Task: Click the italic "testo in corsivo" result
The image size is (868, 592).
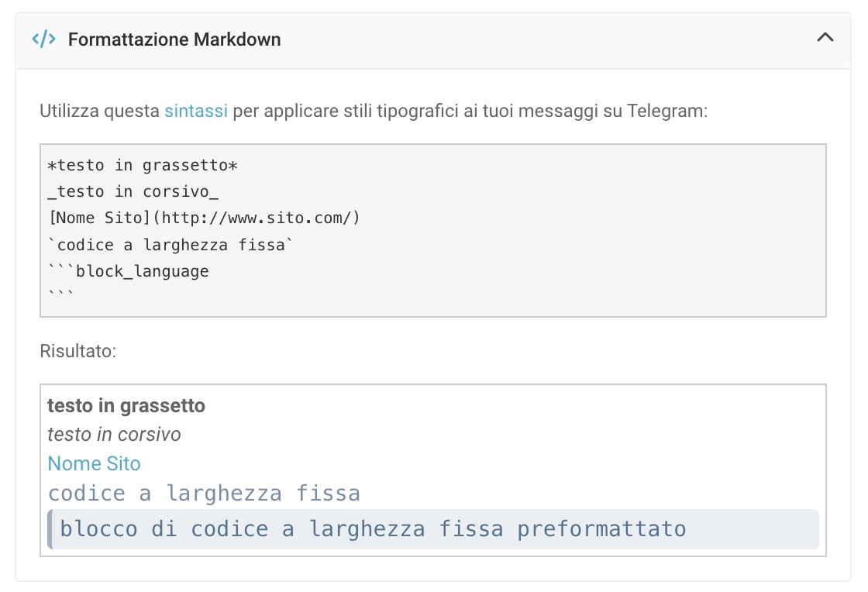Action: point(114,435)
